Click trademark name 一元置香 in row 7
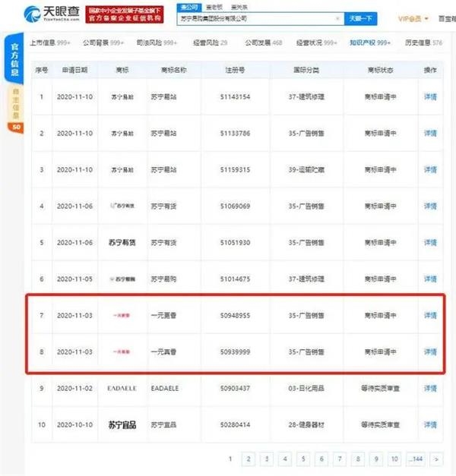The image size is (456, 476). pos(163,315)
